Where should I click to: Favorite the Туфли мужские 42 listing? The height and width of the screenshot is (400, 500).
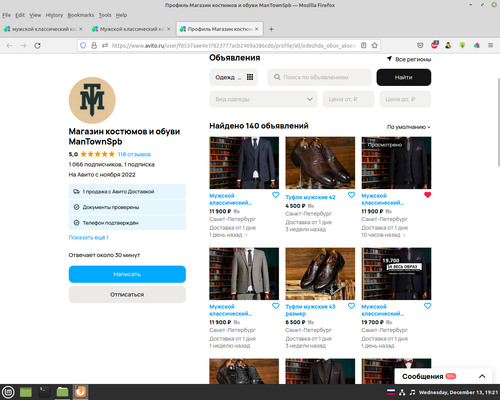click(x=352, y=195)
